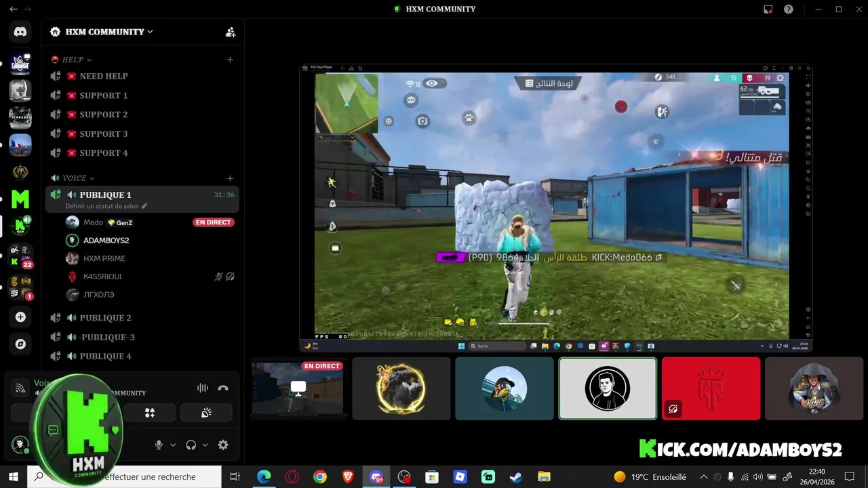Select the white-background man avatar tile
The image size is (868, 488).
coord(608,388)
